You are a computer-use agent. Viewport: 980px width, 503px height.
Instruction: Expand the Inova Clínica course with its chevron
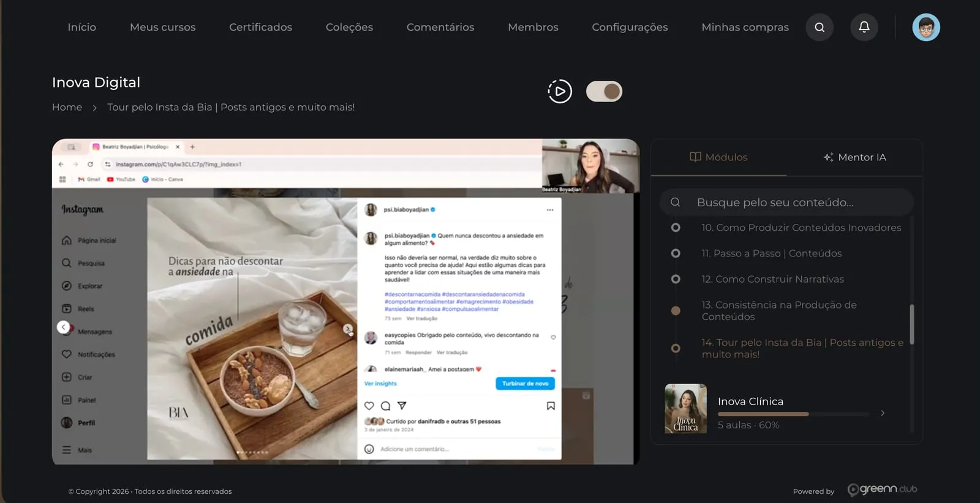coord(883,413)
